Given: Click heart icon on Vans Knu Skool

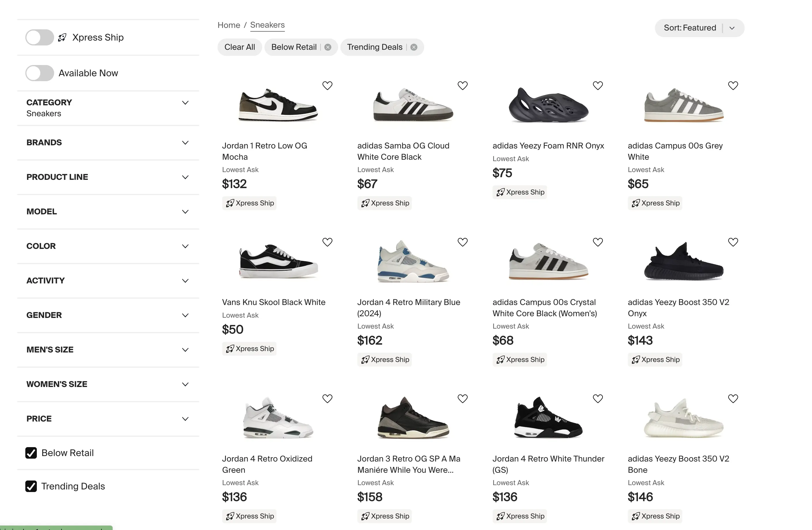Looking at the screenshot, I should point(327,242).
